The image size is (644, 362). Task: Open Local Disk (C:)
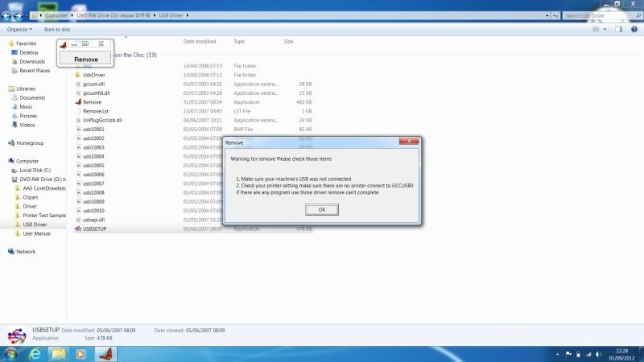pos(35,170)
